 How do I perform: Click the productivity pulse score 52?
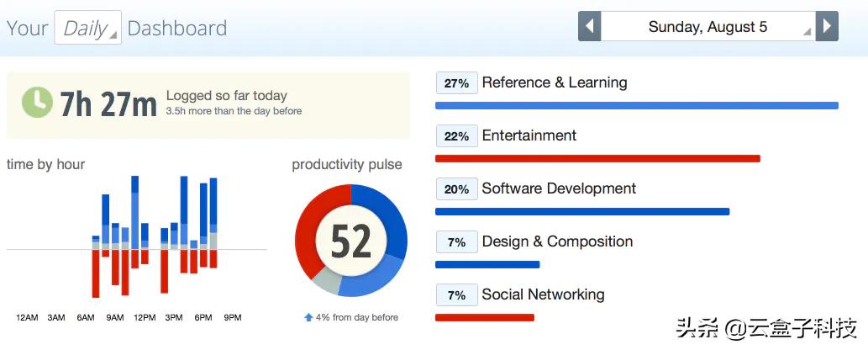click(350, 241)
